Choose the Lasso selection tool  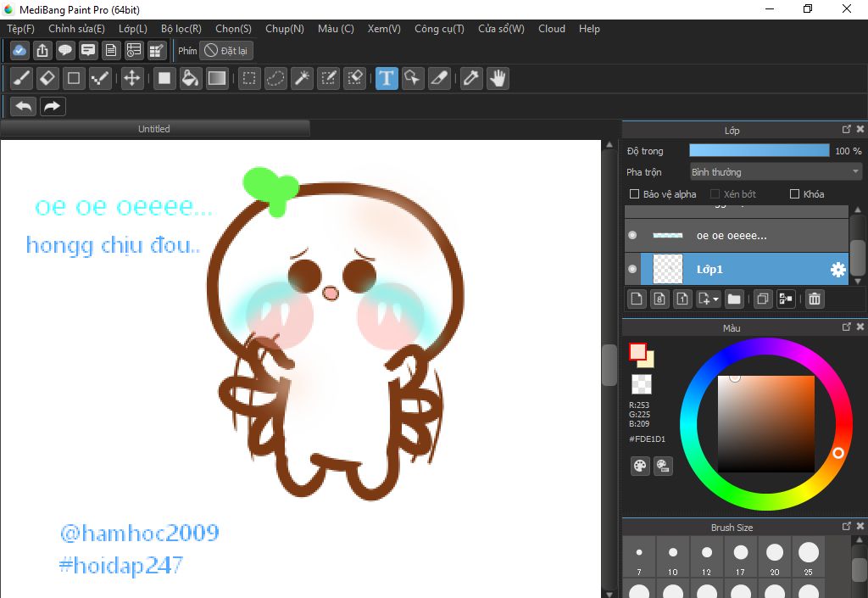(275, 79)
